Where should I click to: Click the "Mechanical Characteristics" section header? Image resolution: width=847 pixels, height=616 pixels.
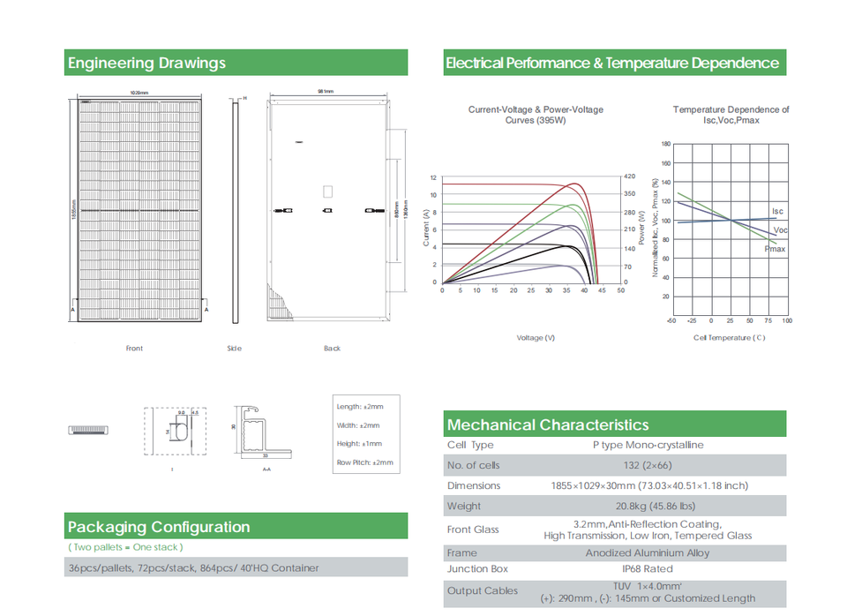point(615,424)
